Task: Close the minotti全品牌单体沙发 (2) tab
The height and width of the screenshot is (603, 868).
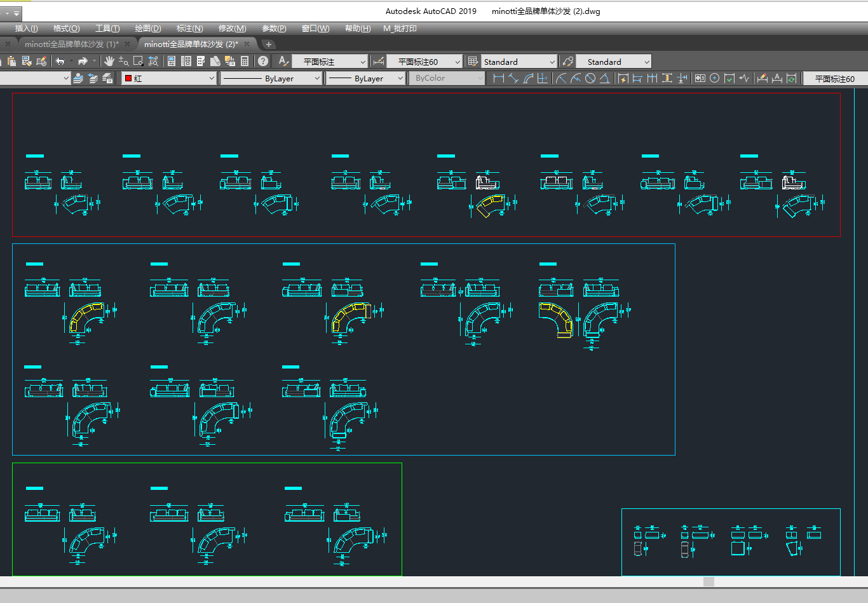Action: 247,44
